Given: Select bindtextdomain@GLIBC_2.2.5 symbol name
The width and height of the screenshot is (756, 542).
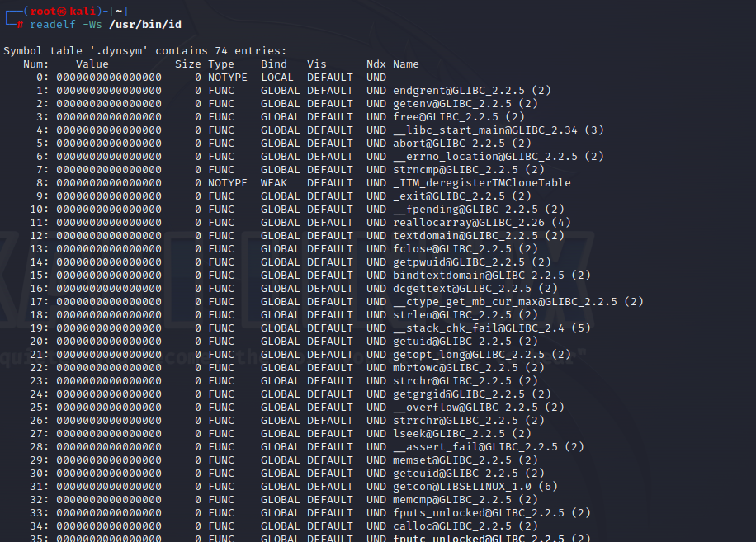Looking at the screenshot, I should [479, 275].
